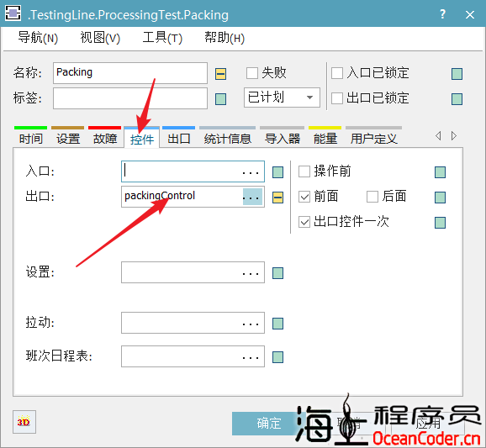Enable the 失败 checkbox
486x448 pixels.
[252, 73]
